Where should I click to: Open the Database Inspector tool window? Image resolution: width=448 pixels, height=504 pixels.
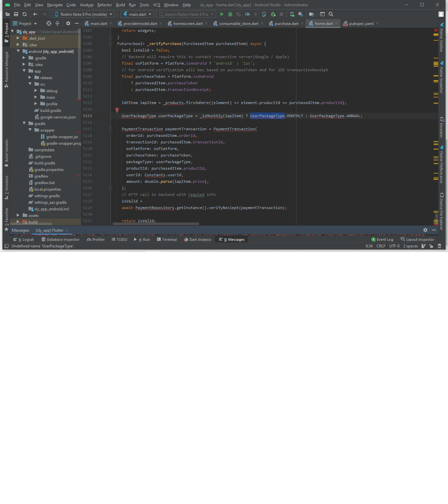(60, 240)
